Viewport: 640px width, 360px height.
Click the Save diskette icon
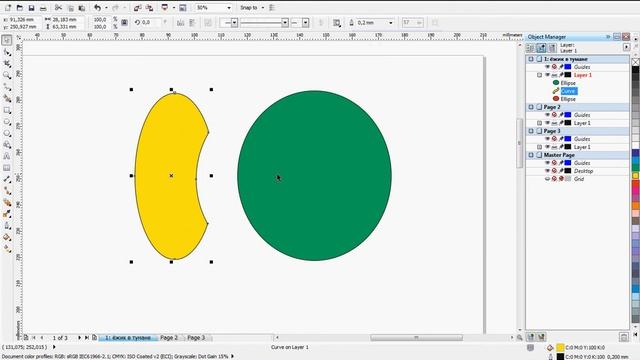pos(31,8)
